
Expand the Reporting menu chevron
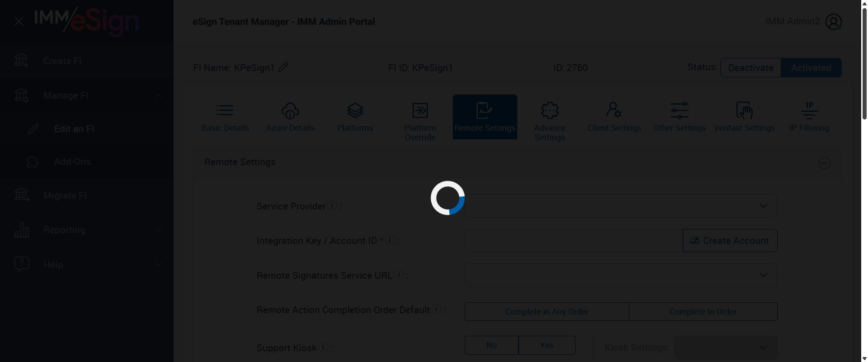(x=159, y=230)
